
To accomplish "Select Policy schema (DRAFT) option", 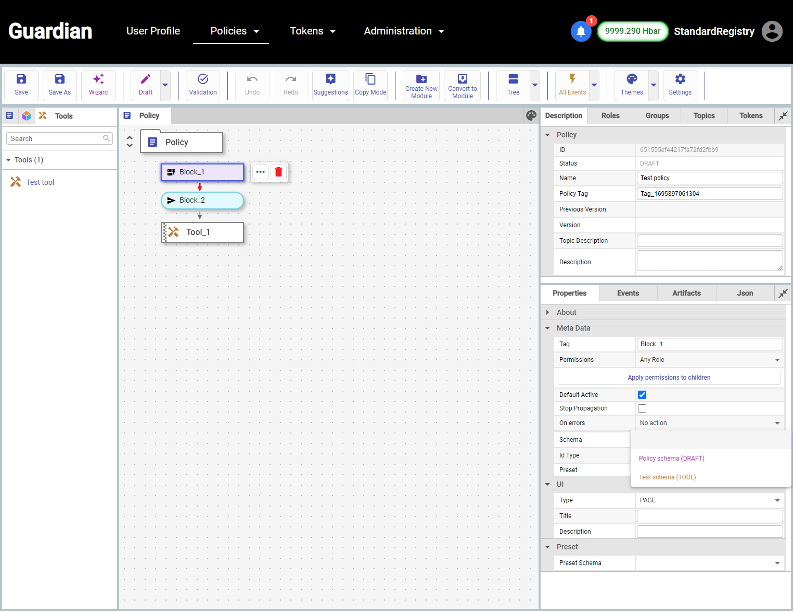I will (x=672, y=458).
